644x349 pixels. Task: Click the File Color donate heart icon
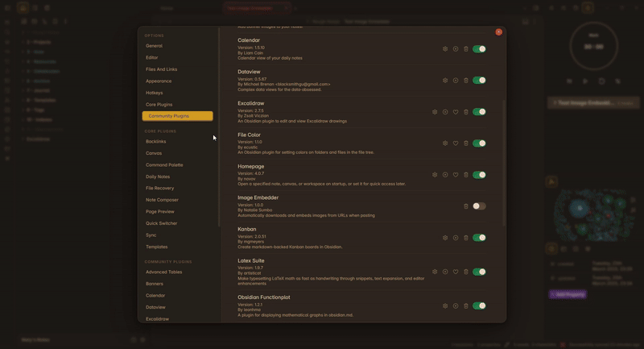[x=456, y=143]
